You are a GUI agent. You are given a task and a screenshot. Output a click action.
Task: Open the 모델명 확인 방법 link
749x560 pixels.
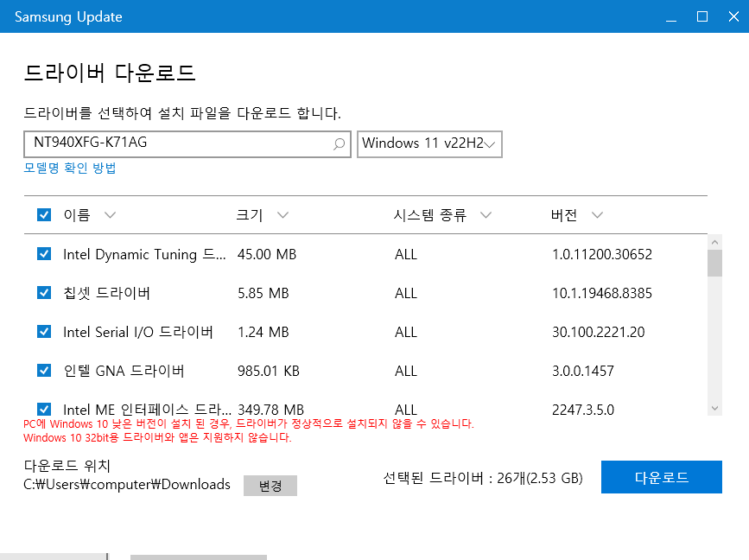[x=70, y=169]
